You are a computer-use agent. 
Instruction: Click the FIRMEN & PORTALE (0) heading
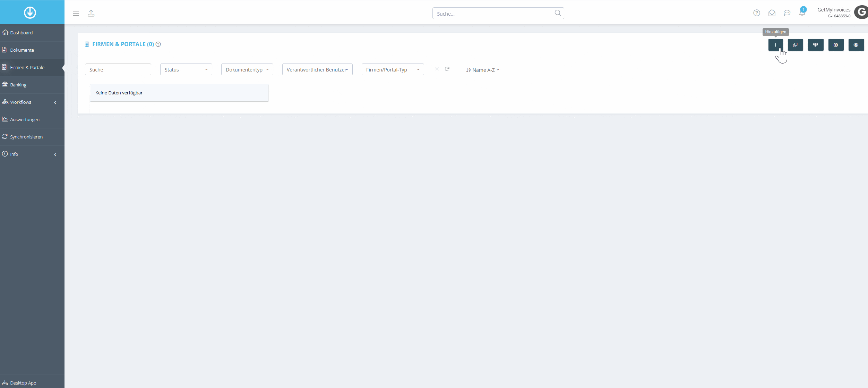123,44
